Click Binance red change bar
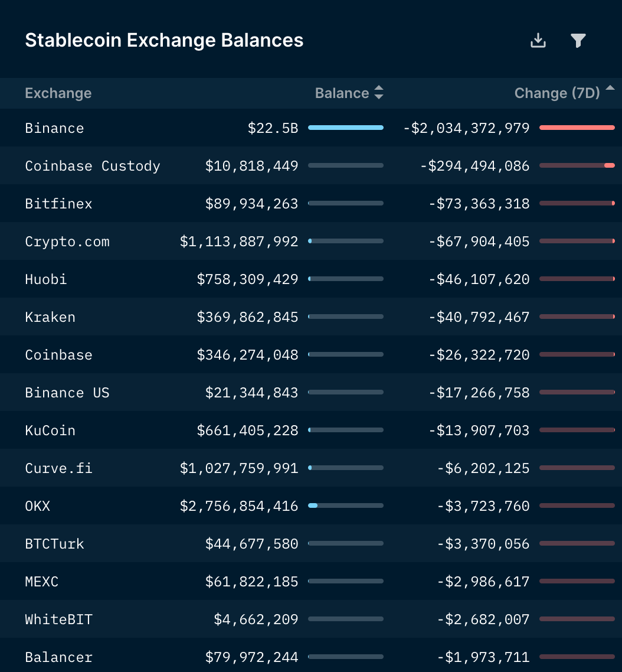 point(577,128)
